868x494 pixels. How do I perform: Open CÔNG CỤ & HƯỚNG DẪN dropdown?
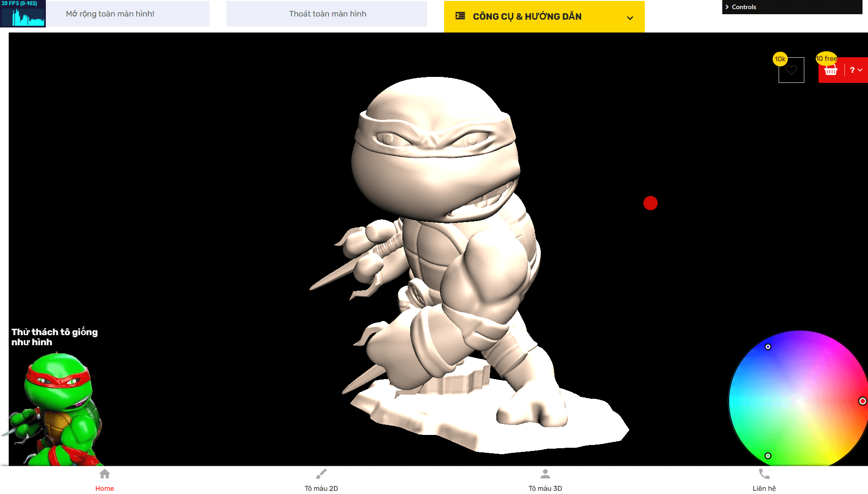(x=544, y=16)
